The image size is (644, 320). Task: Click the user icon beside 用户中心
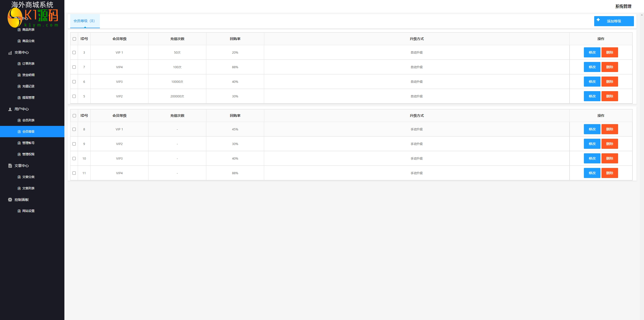(10, 109)
